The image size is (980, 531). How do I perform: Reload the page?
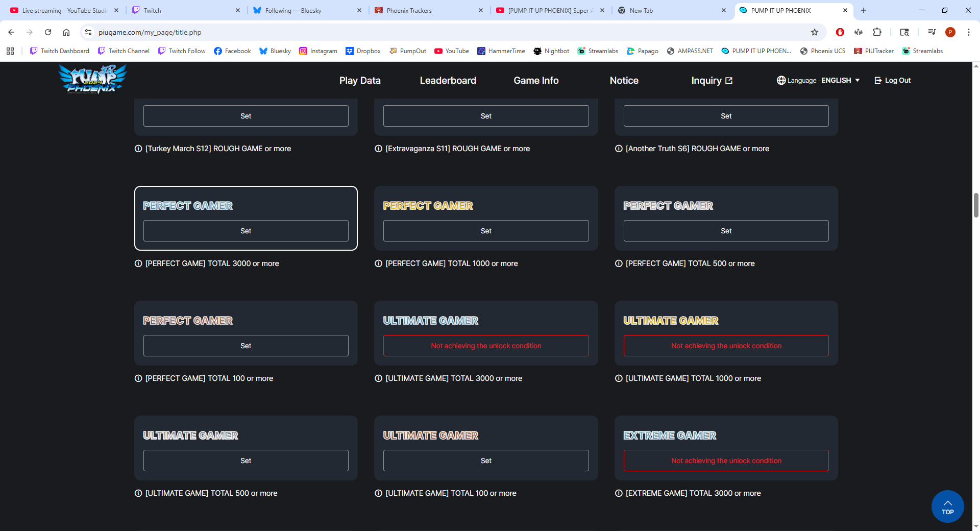[48, 32]
